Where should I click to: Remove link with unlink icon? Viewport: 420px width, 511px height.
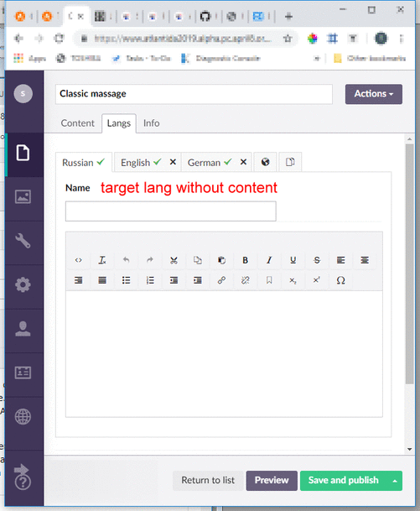point(245,280)
